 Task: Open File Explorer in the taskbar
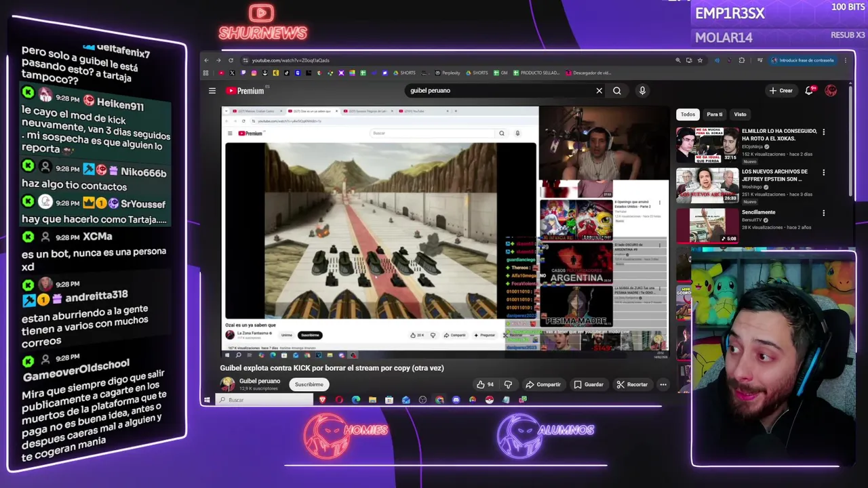(x=372, y=400)
